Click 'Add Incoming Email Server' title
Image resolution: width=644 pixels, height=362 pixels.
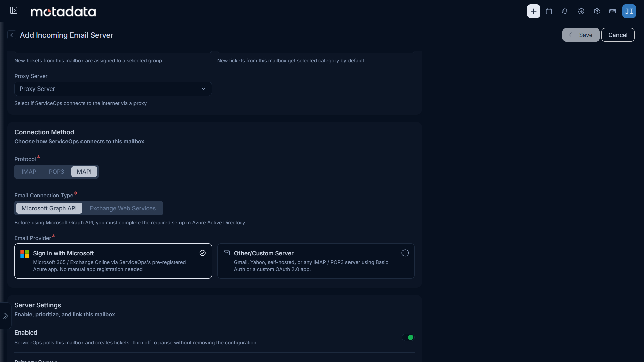66,35
